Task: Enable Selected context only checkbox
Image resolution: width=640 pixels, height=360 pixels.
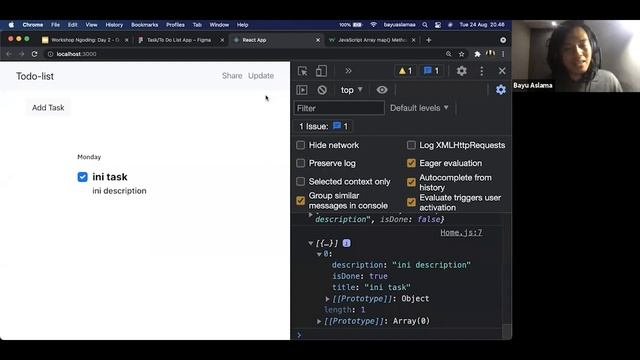Action: 300,182
